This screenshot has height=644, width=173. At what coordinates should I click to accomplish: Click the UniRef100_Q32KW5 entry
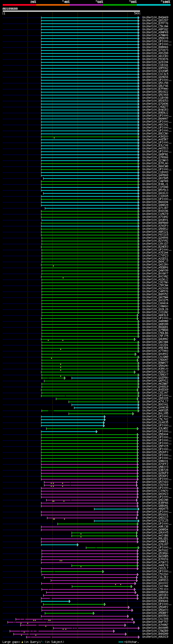[x=155, y=71]
